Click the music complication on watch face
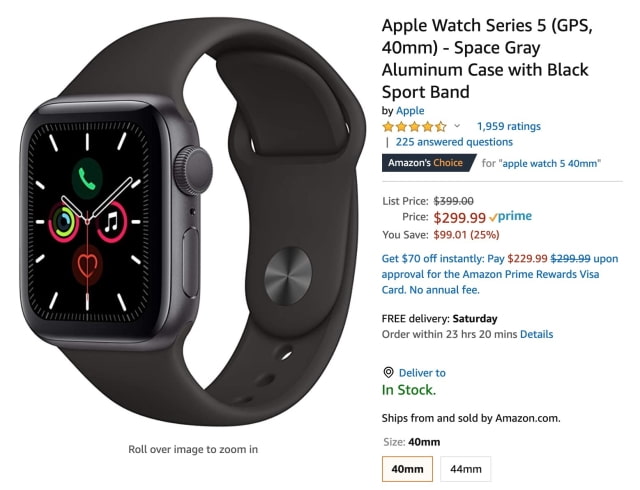640x490 pixels. (112, 222)
